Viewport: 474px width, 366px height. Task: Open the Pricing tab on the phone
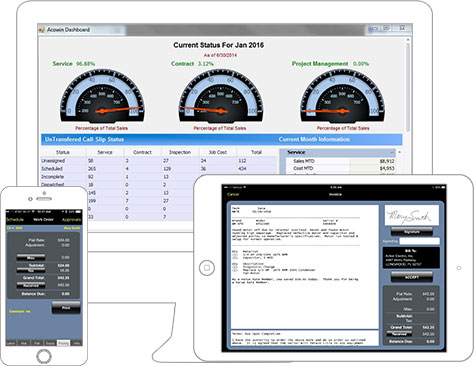[x=63, y=343]
